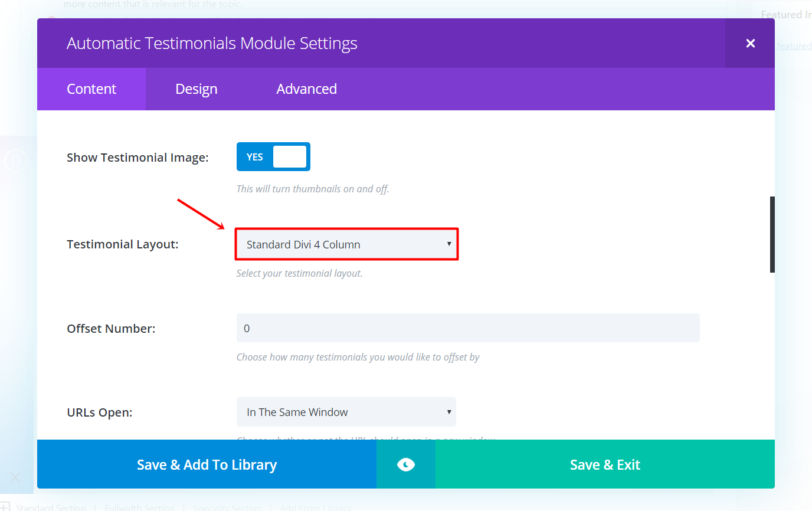Click the dialog's vertical scrollbar handle
The height and width of the screenshot is (511, 812).
point(772,234)
